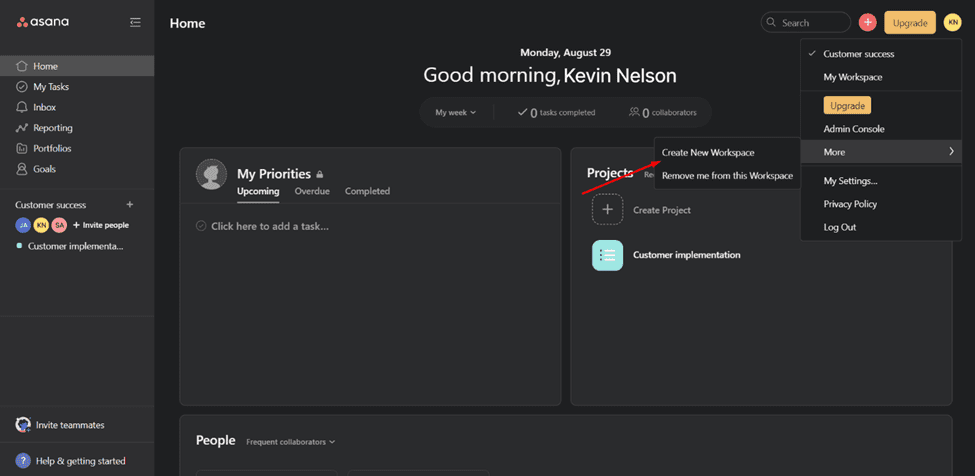Open the My week dropdown
This screenshot has height=476, width=975.
tap(456, 112)
